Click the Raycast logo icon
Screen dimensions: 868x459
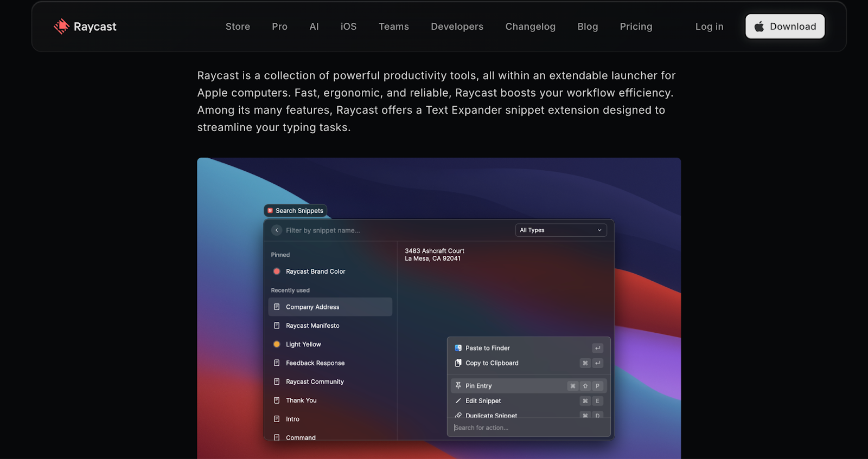62,27
